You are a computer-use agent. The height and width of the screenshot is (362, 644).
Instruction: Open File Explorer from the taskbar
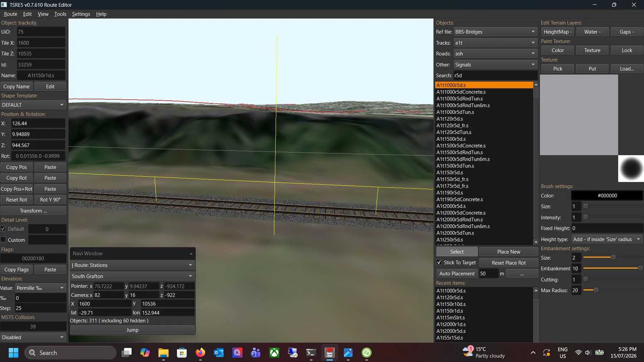coord(163,353)
